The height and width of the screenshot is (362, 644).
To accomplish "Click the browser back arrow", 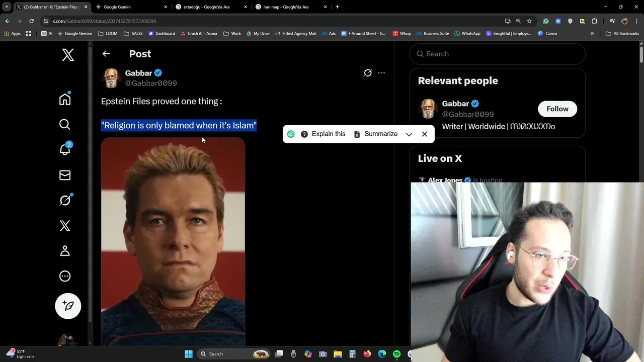I will click(7, 21).
